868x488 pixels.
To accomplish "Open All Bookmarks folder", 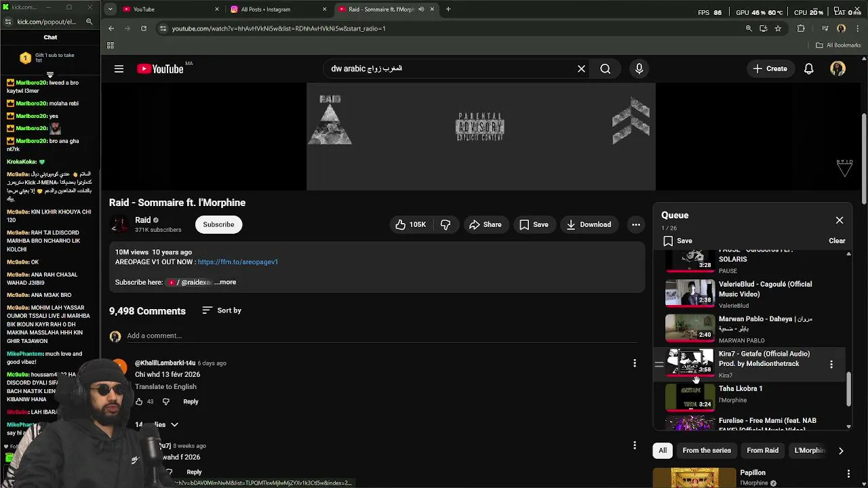I will (838, 45).
